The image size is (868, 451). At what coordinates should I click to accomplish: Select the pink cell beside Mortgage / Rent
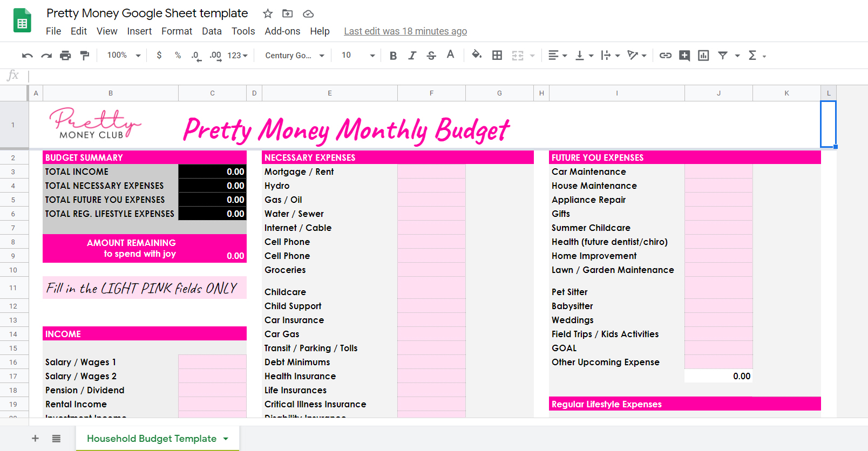click(431, 172)
